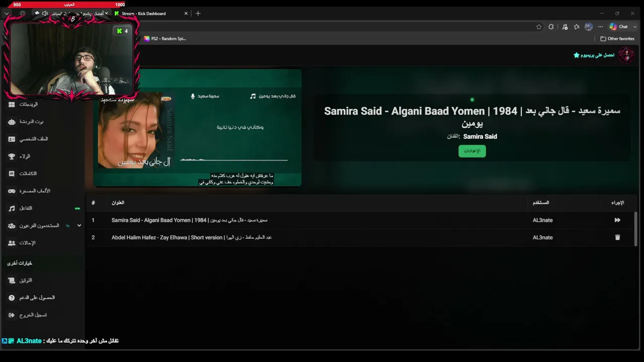Open the Other favorites folder

(617, 39)
